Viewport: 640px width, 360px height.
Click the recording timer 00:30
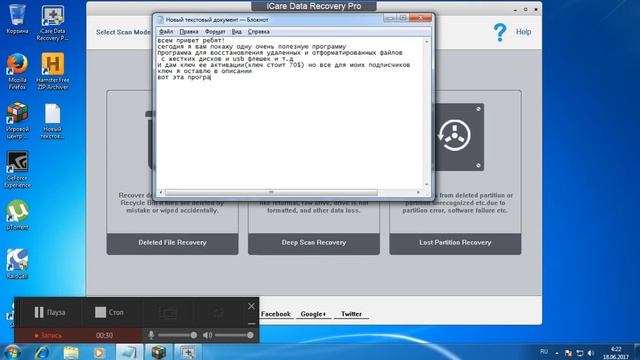click(x=104, y=336)
